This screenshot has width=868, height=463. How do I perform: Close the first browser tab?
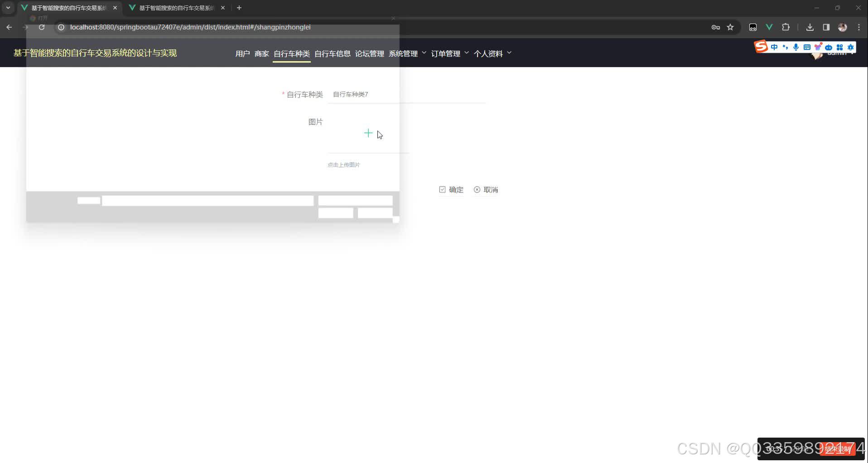click(115, 8)
